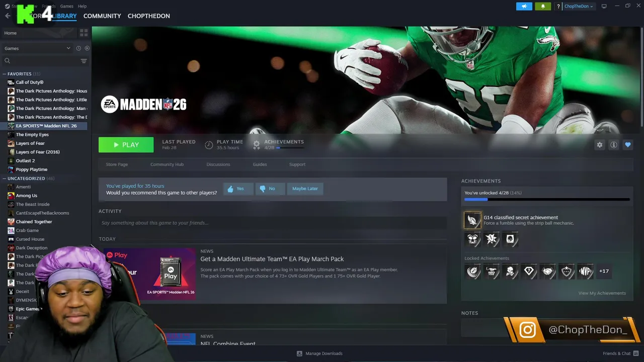Click the help question mark icon

pyautogui.click(x=558, y=6)
